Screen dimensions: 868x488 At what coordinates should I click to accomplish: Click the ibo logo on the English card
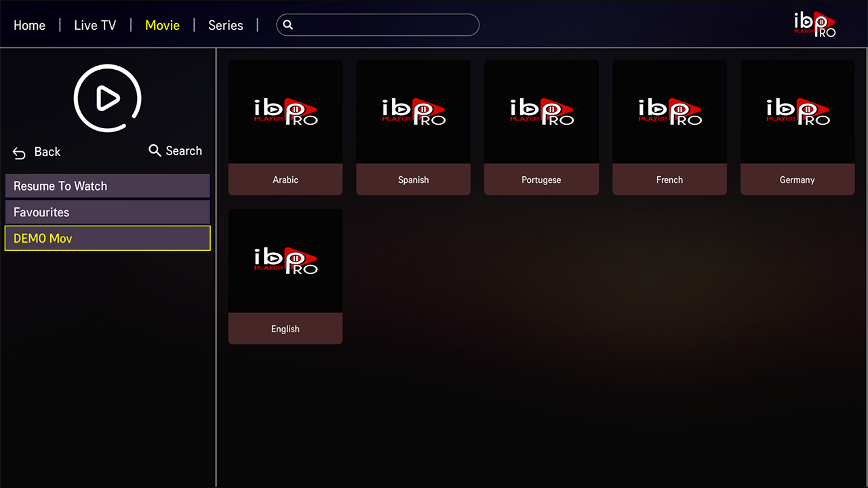point(285,260)
